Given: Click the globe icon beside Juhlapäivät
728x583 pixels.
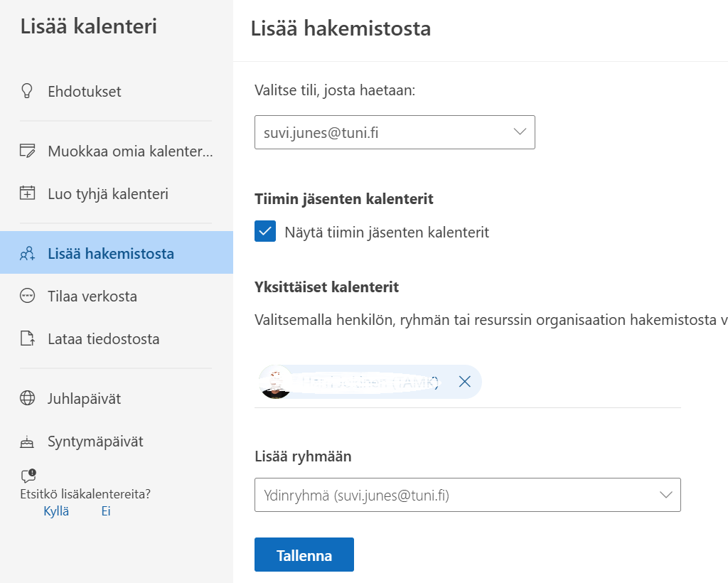Looking at the screenshot, I should (x=28, y=398).
